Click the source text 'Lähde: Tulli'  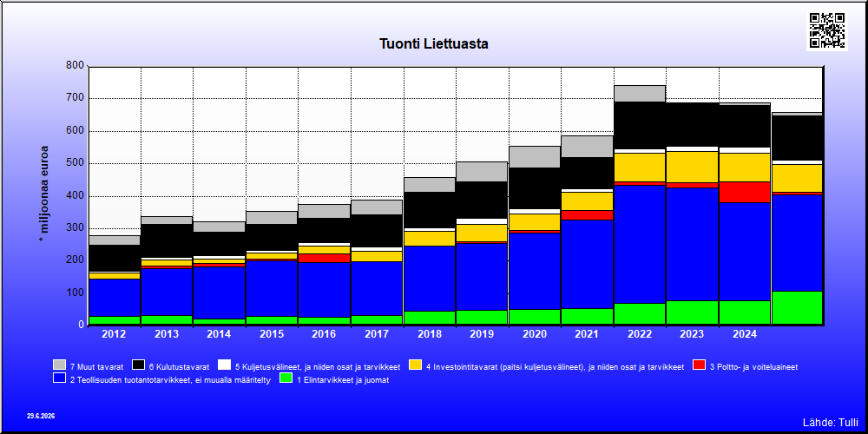[830, 423]
